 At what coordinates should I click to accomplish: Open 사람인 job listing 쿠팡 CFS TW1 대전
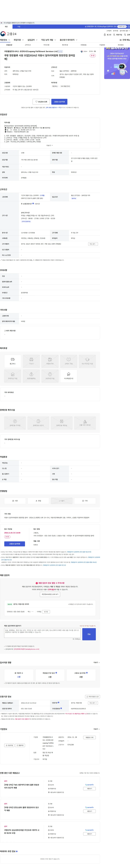point(22,786)
